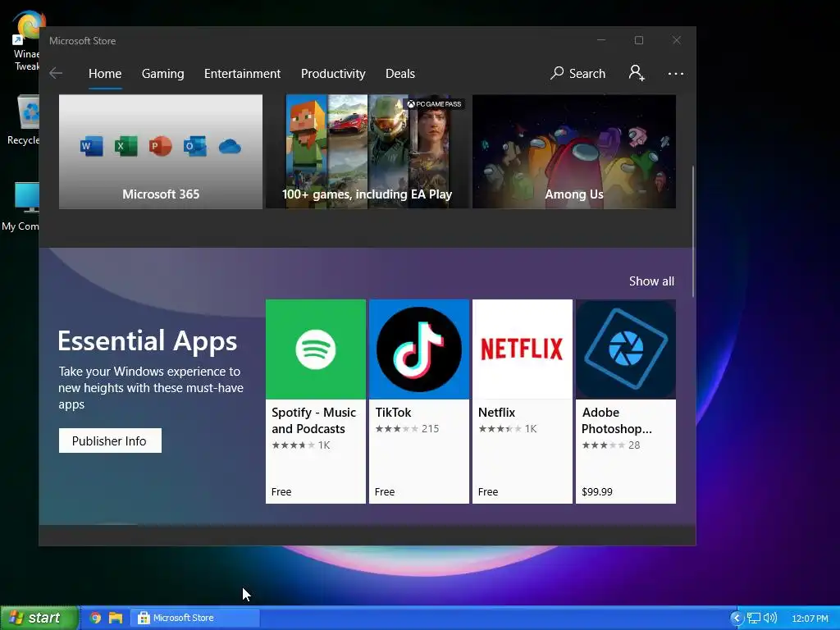Click the Outlook icon in the banner
The height and width of the screenshot is (630, 840).
(194, 146)
